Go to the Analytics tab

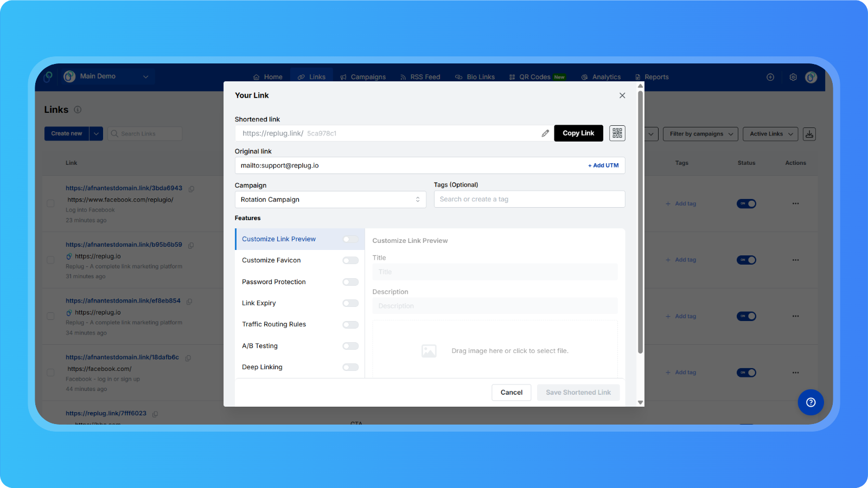point(601,77)
